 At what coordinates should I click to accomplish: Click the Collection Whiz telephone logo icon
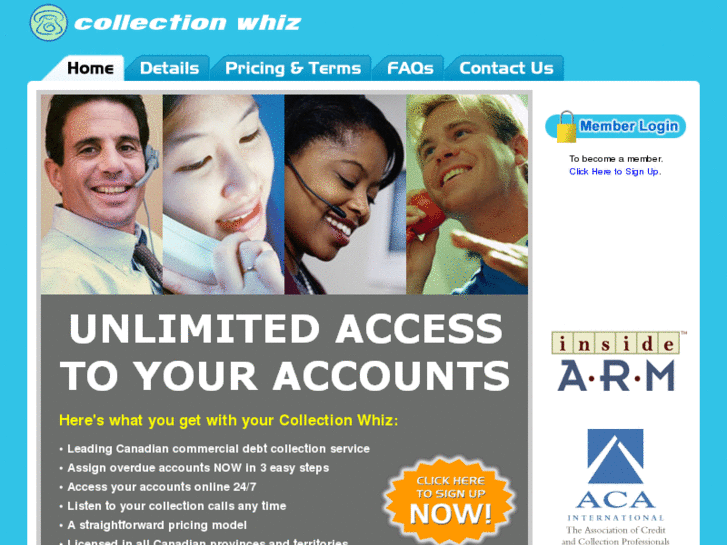coord(48,23)
